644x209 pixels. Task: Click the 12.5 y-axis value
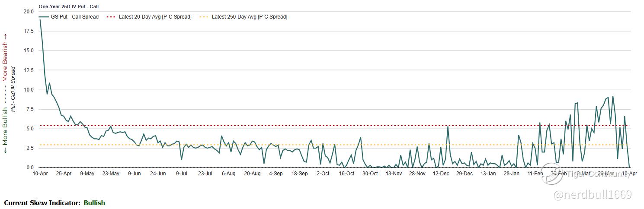(28, 70)
